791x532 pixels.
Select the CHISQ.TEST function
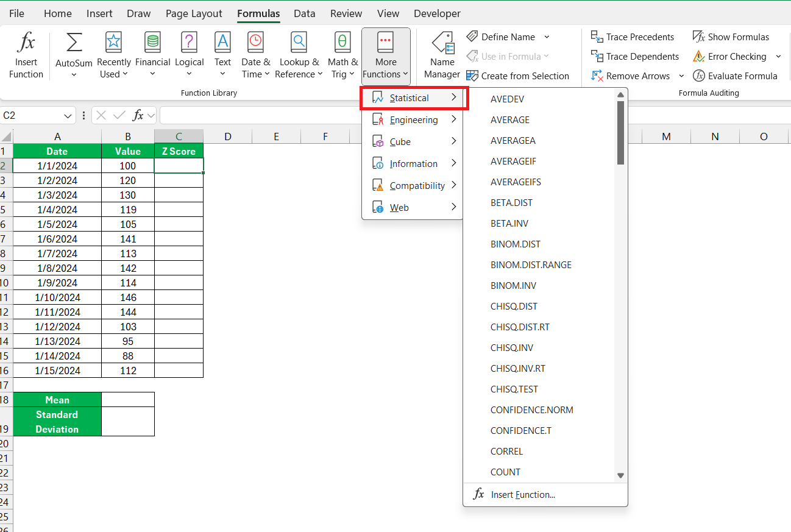click(x=514, y=389)
